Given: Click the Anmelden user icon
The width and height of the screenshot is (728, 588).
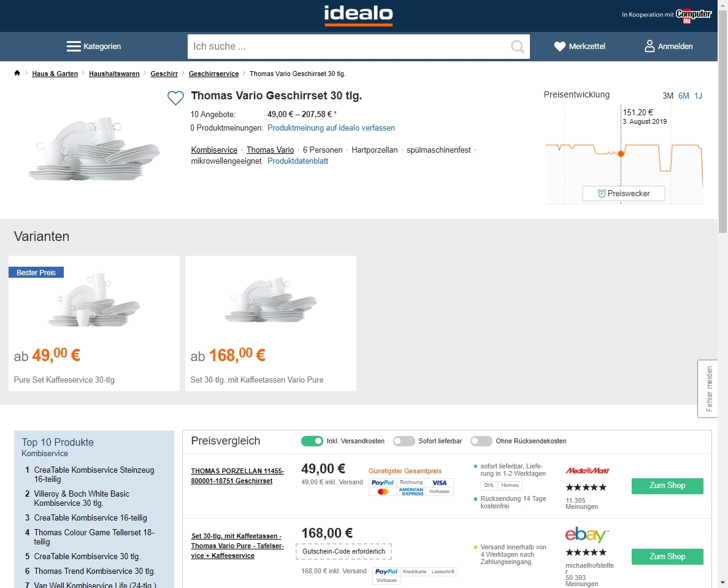Looking at the screenshot, I should (649, 47).
